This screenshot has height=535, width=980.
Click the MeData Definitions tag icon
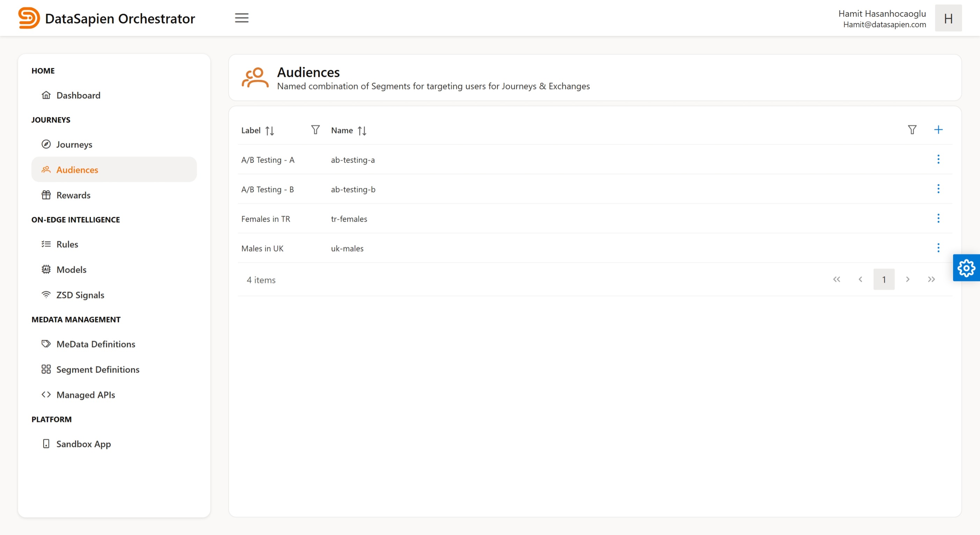(46, 343)
